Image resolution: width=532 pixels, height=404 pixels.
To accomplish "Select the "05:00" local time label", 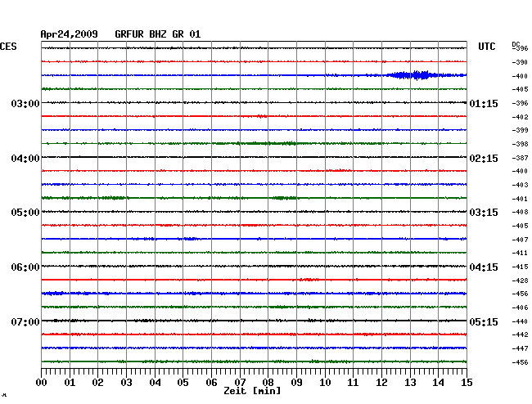I will 25,213.
